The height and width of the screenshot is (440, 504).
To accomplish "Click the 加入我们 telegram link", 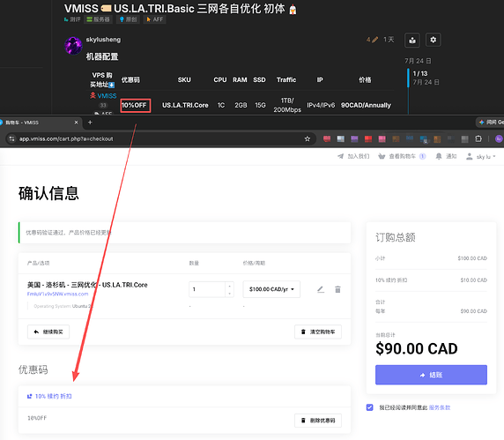I will [353, 156].
